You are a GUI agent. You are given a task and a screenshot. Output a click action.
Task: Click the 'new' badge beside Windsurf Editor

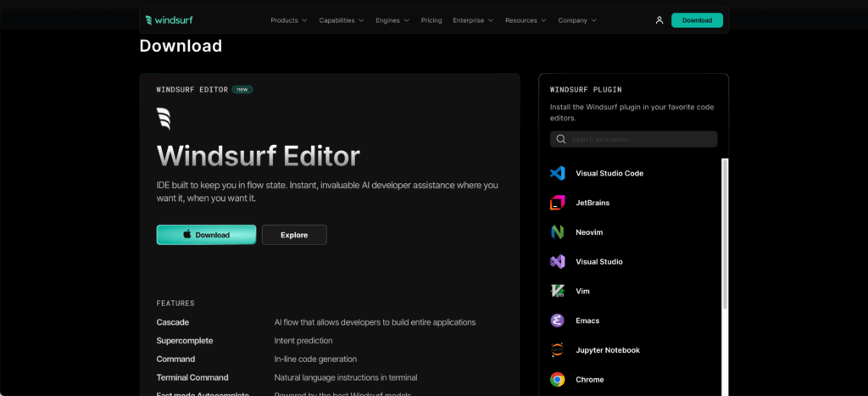[242, 89]
